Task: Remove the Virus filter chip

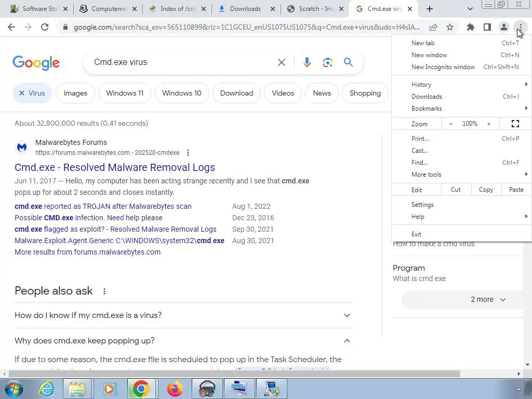Action: [x=22, y=93]
